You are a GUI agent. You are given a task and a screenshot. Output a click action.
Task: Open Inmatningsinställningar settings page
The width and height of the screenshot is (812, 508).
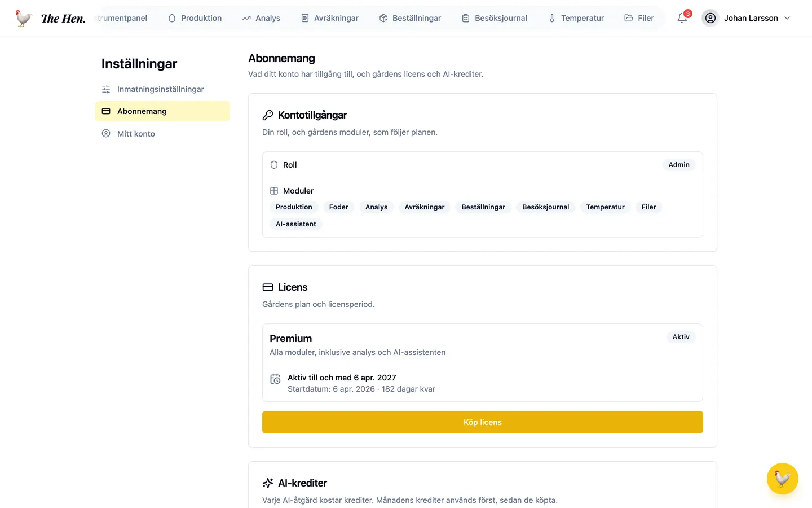pyautogui.click(x=162, y=89)
